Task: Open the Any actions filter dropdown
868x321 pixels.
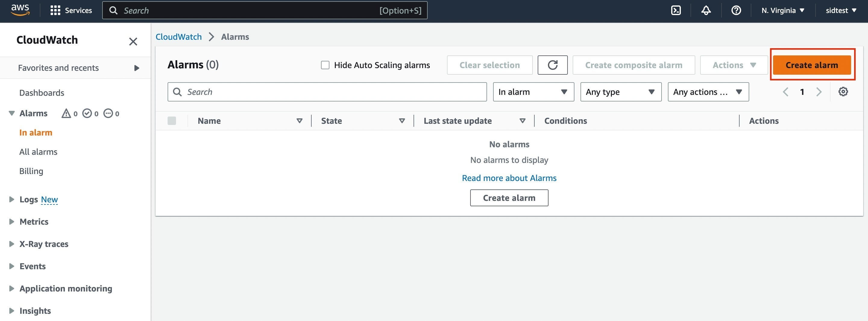Action: [708, 92]
